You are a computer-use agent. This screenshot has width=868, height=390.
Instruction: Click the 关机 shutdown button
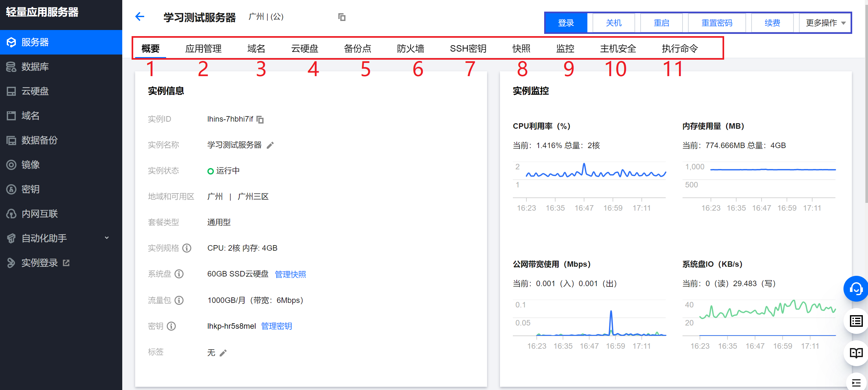click(614, 23)
